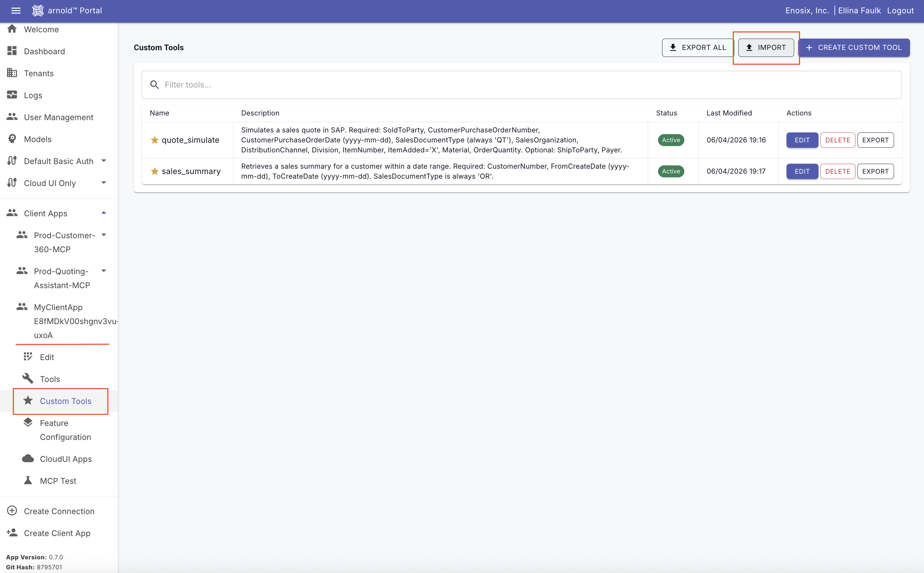Edit the quote_simulate tool
924x573 pixels.
pyautogui.click(x=802, y=140)
